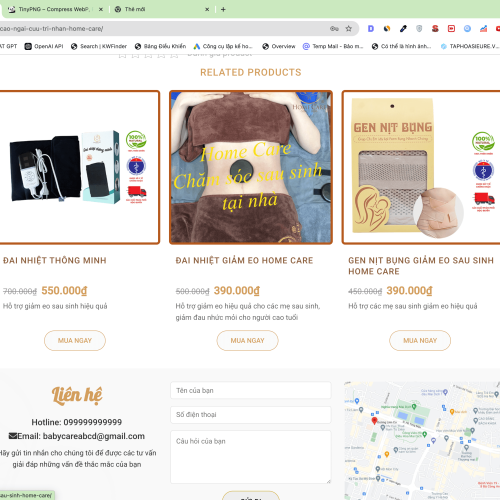Open the TAPHOASIEURE bookmark
Image resolution: width=500 pixels, height=500 pixels.
click(470, 46)
